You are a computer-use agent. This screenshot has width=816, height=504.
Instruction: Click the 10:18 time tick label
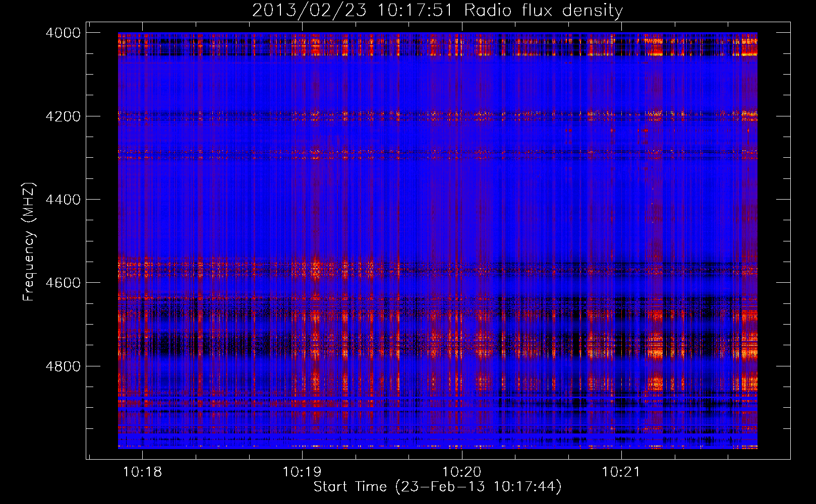(x=142, y=472)
